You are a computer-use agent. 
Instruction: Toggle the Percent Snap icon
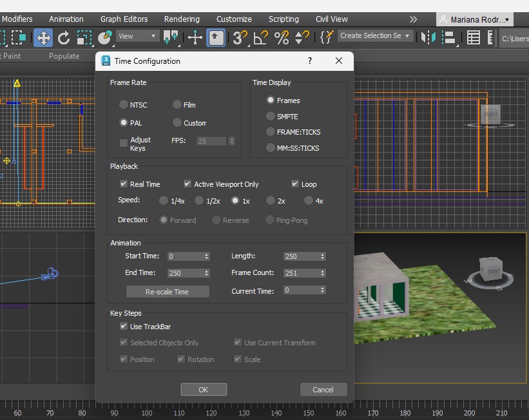[282, 37]
